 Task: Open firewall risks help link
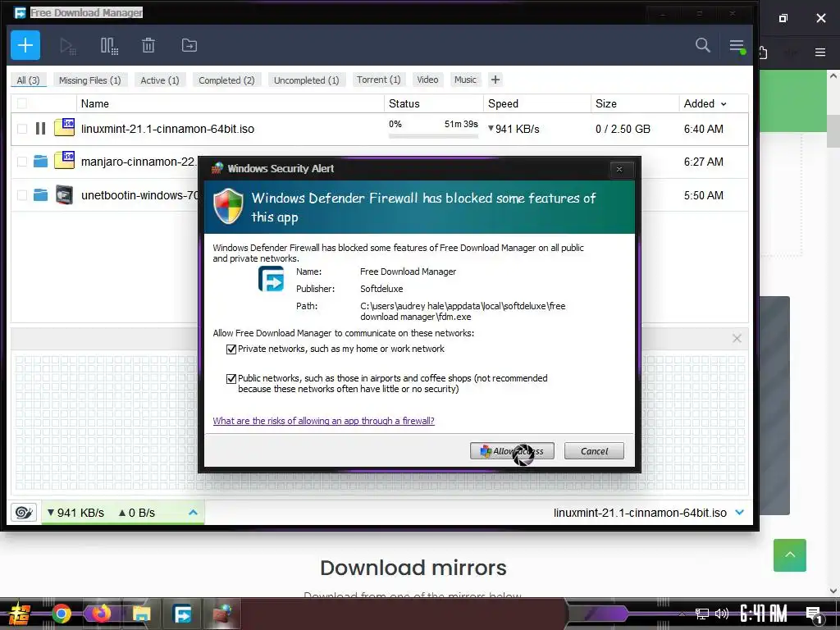coord(323,421)
